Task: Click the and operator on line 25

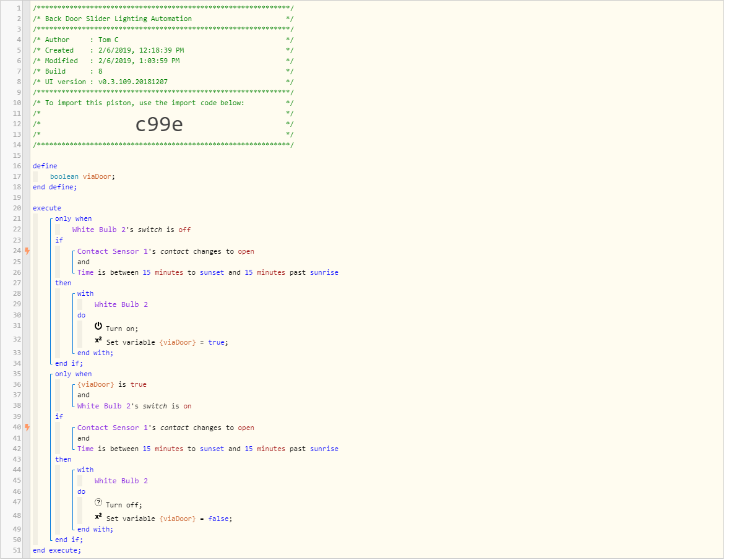Action: [83, 262]
